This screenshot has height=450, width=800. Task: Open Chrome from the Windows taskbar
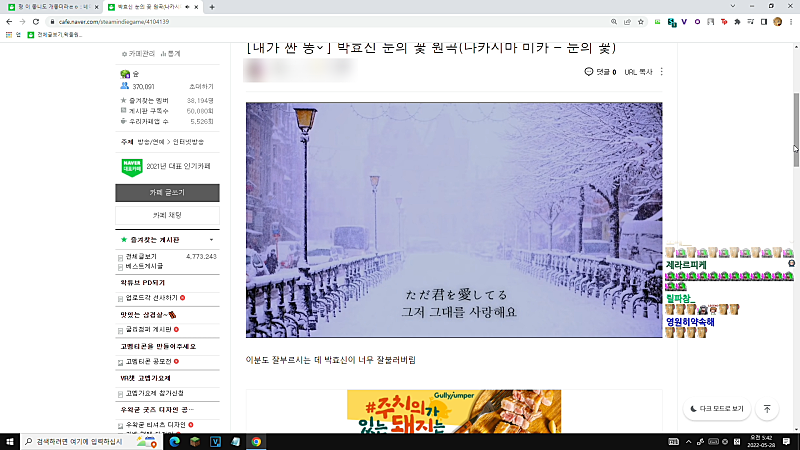(x=256, y=442)
